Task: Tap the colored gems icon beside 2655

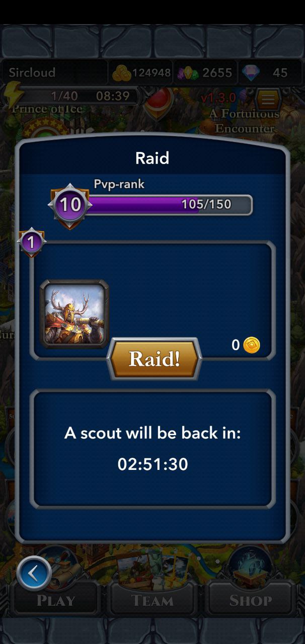Action: click(188, 73)
